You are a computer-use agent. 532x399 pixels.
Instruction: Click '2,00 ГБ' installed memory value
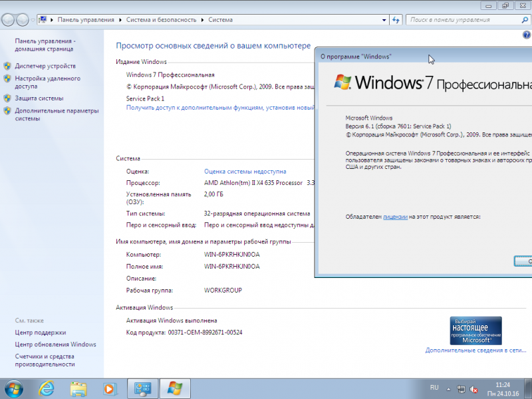[213, 194]
